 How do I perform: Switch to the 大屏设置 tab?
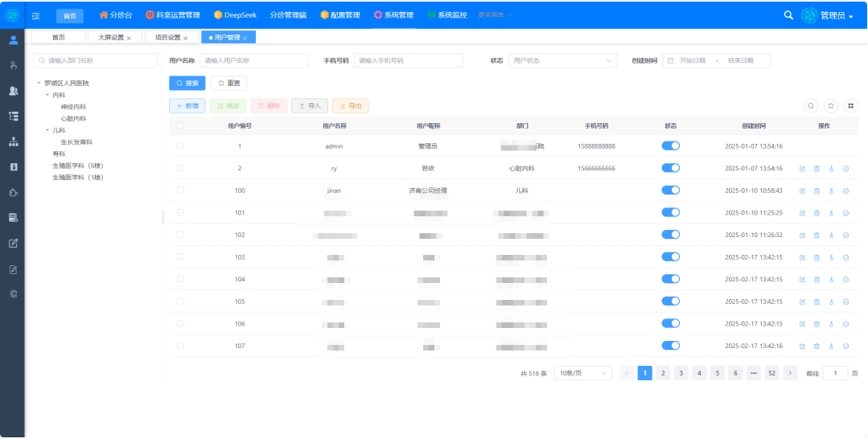point(111,38)
